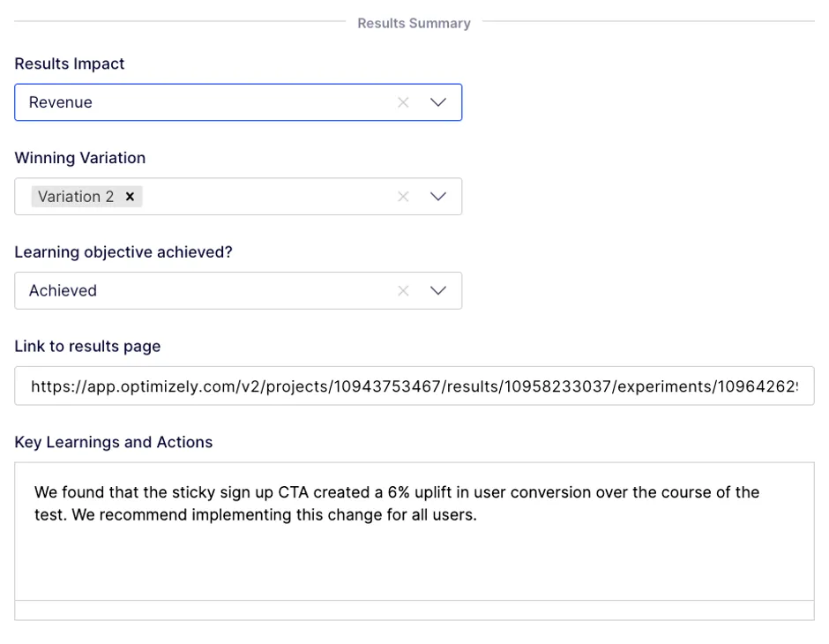
Task: Click the Learning objective achieved? label
Action: [x=123, y=252]
